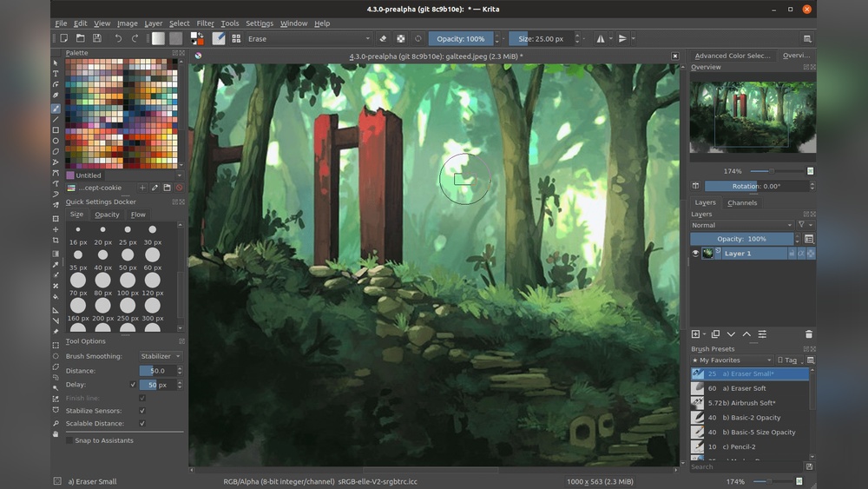Select the Rectangular Selection tool
This screenshot has height=489, width=868.
pyautogui.click(x=56, y=345)
